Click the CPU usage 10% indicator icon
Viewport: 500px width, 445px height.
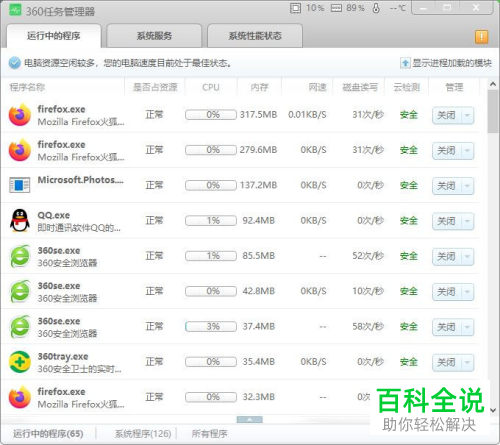[x=295, y=8]
